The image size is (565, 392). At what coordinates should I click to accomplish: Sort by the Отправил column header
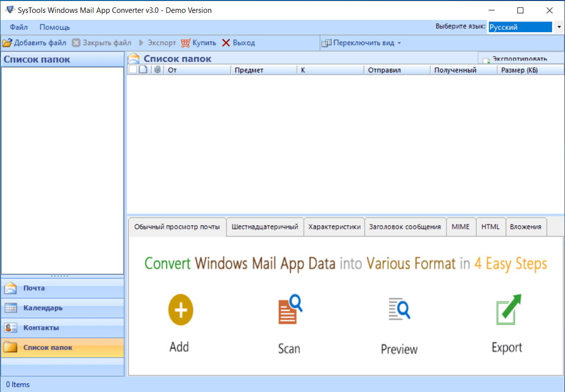[x=397, y=70]
